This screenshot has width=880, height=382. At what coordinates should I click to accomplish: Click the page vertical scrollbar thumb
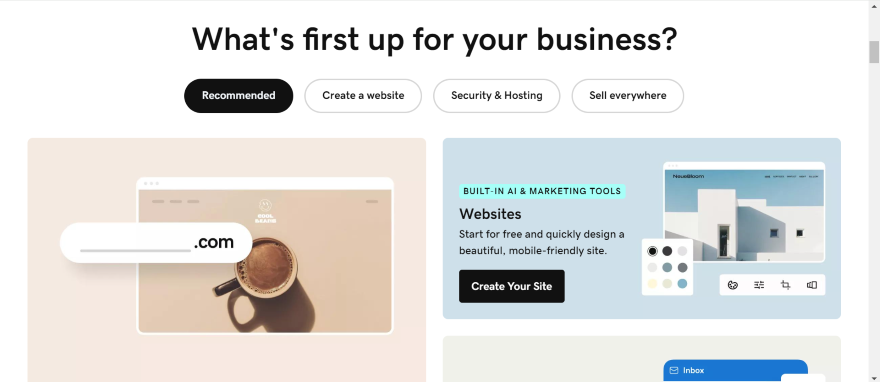874,52
